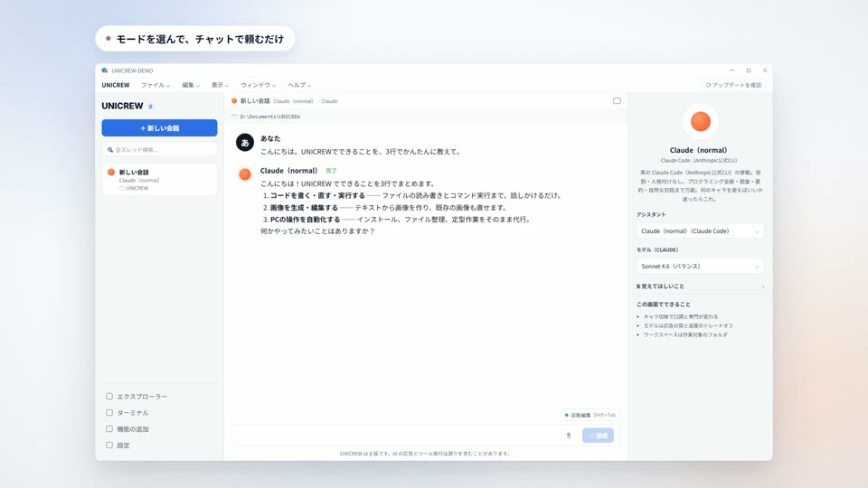
Task: Open the エクスプローラー panel from sidebar
Action: 137,397
